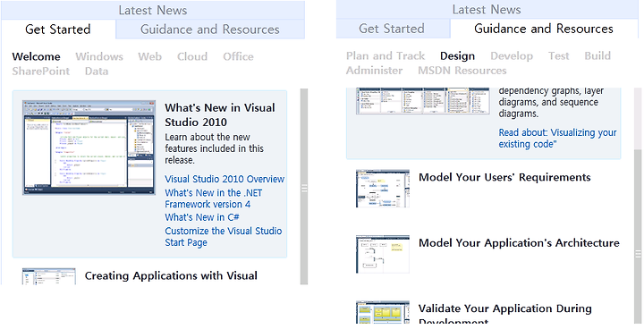Switch to Guidance and Resources tab in left panel
644x329 pixels.
point(210,30)
